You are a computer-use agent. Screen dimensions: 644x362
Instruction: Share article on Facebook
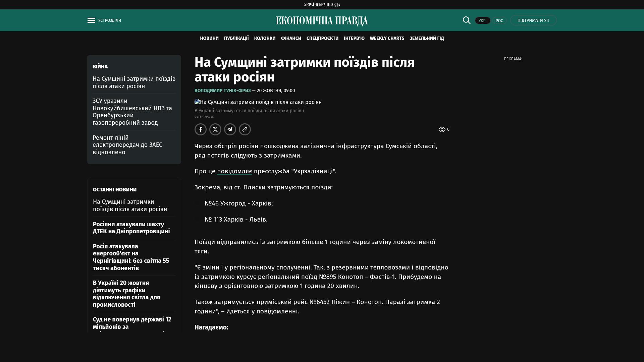(201, 129)
